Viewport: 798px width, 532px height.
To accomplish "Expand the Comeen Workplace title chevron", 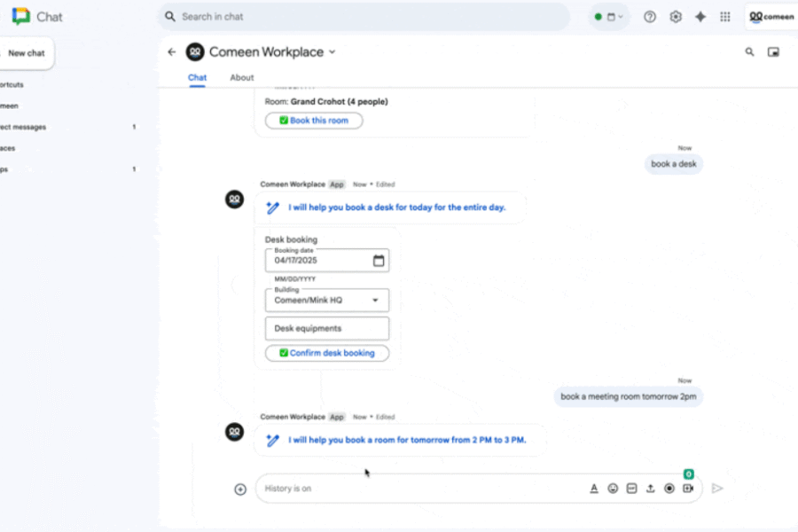I will pyautogui.click(x=332, y=52).
